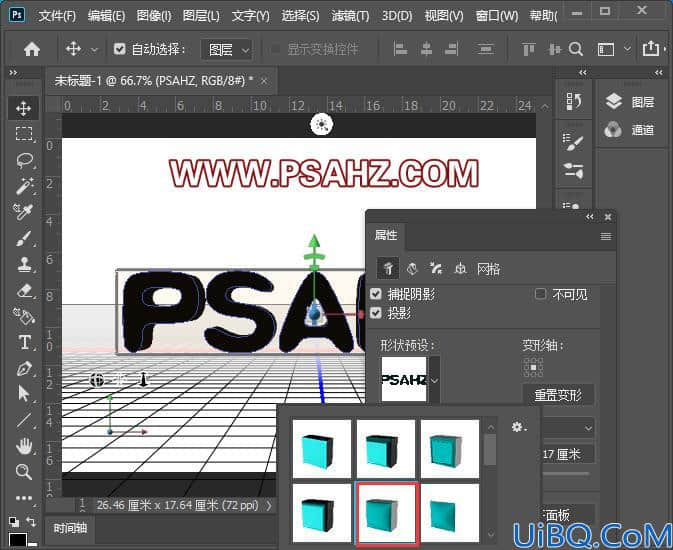Swap foreground and background colors
Screen dimensions: 673x550
[x=31, y=521]
